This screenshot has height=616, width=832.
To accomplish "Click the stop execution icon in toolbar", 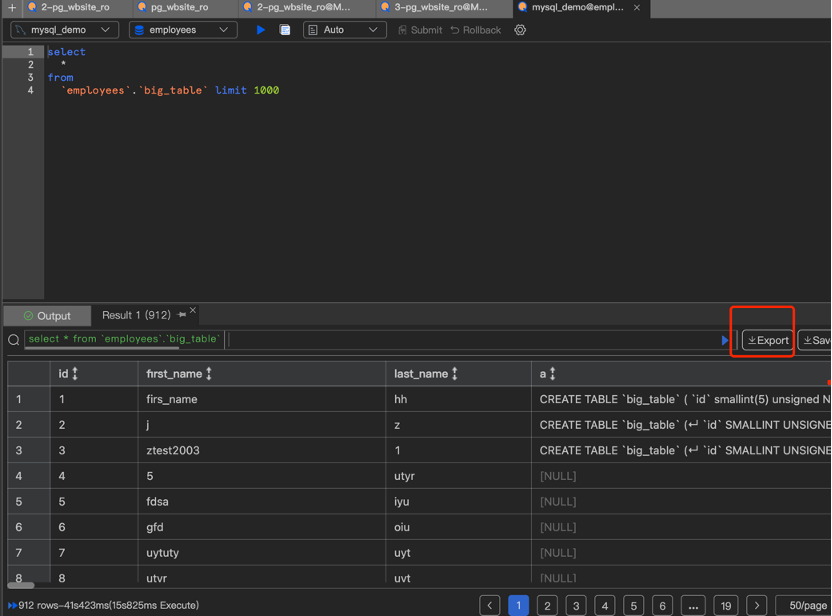I will point(285,30).
